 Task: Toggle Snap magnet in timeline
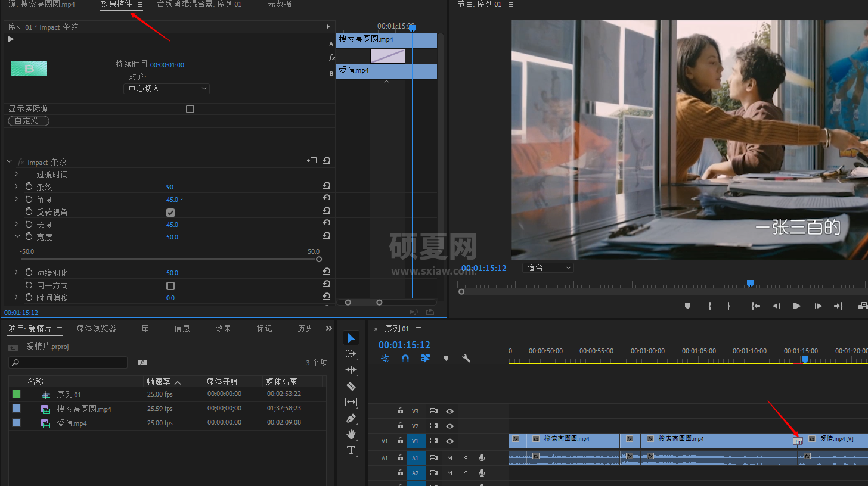pyautogui.click(x=405, y=358)
